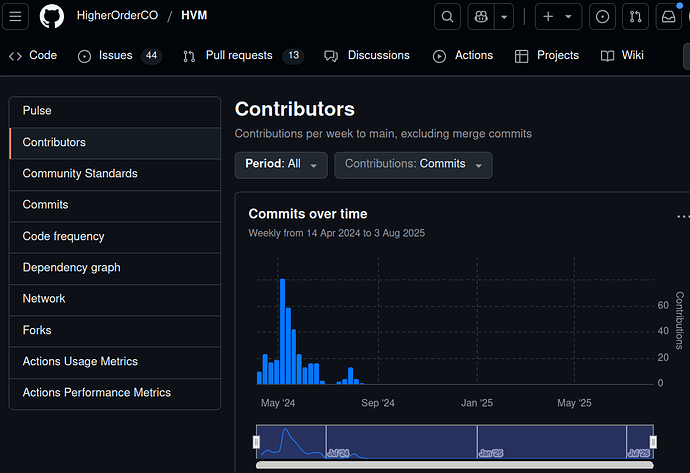
Task: Switch to the Discussions tab
Action: (367, 55)
